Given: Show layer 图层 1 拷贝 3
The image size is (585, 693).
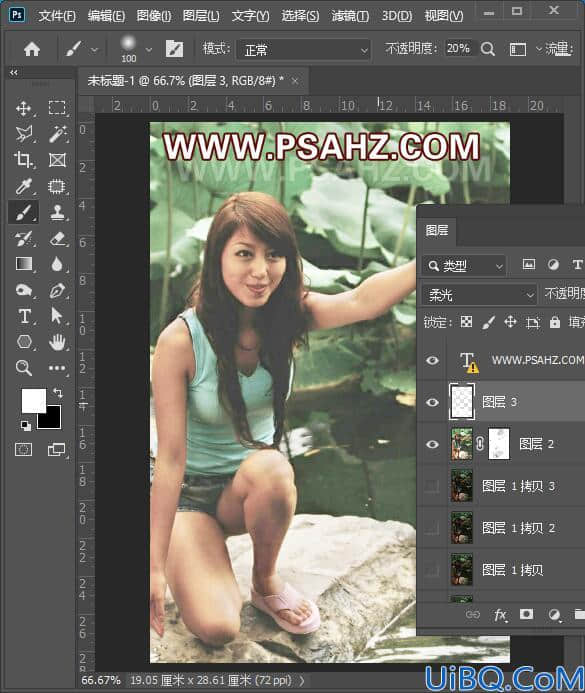Looking at the screenshot, I should click(432, 486).
